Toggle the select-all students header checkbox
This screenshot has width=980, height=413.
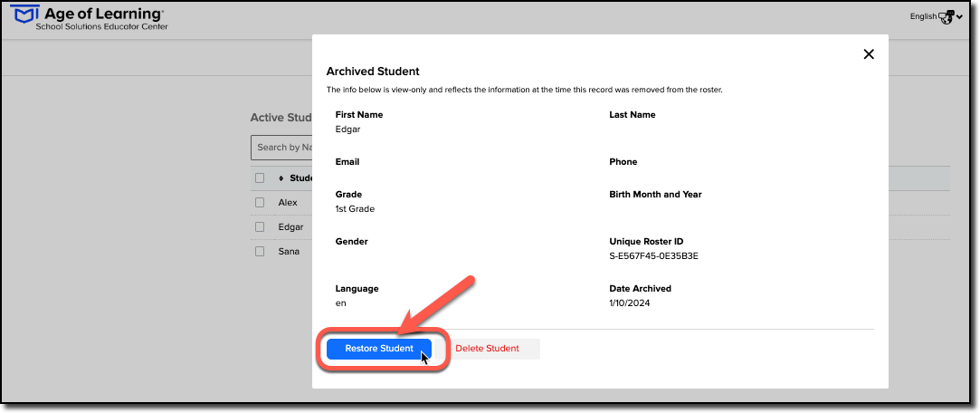tap(260, 178)
